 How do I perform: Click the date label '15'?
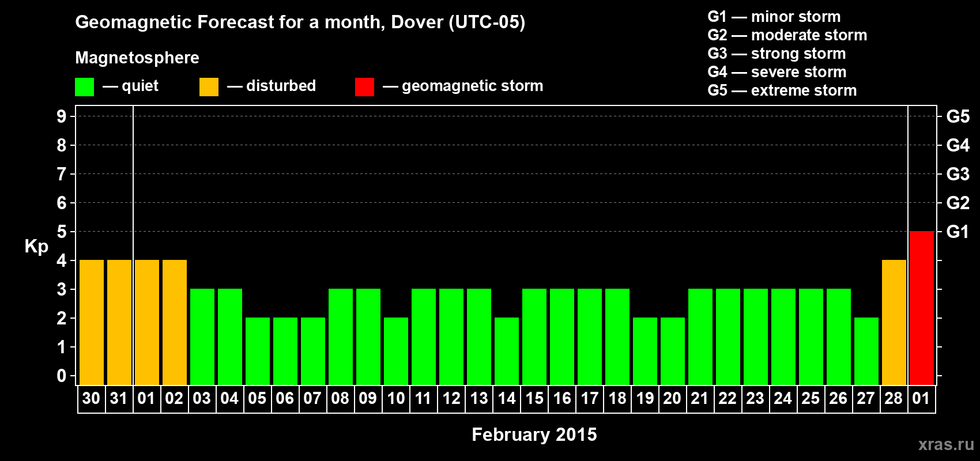click(x=534, y=398)
